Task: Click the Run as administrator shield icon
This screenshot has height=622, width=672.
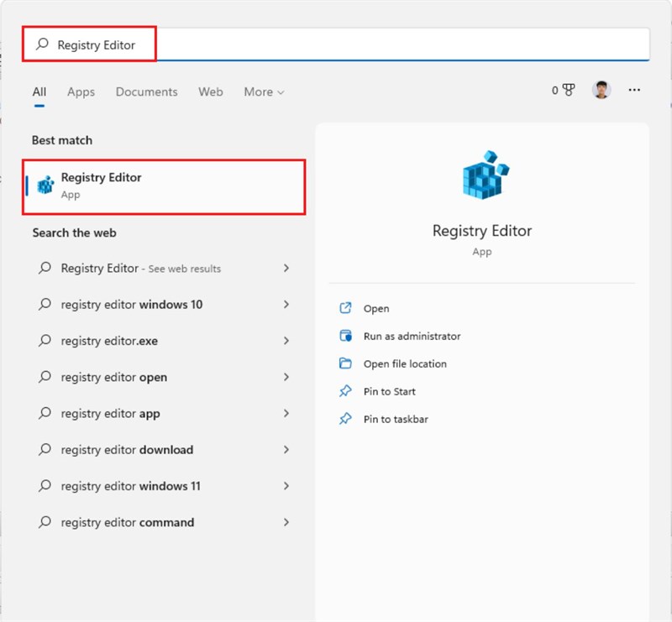Action: click(345, 336)
